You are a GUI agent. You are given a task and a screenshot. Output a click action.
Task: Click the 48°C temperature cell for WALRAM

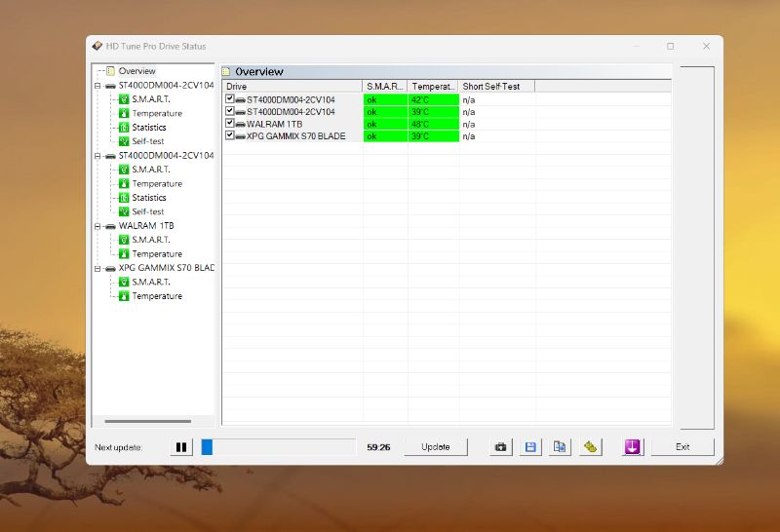pos(433,124)
